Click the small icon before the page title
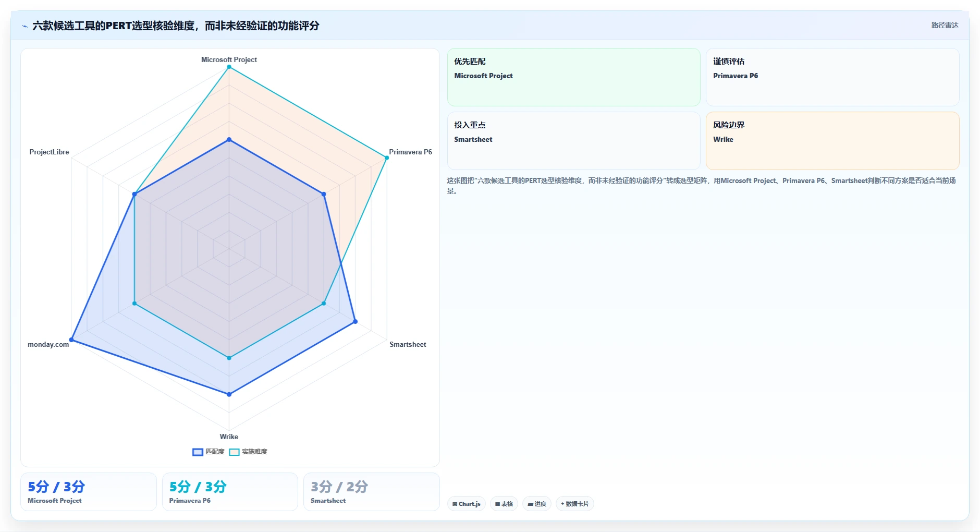 tap(24, 26)
